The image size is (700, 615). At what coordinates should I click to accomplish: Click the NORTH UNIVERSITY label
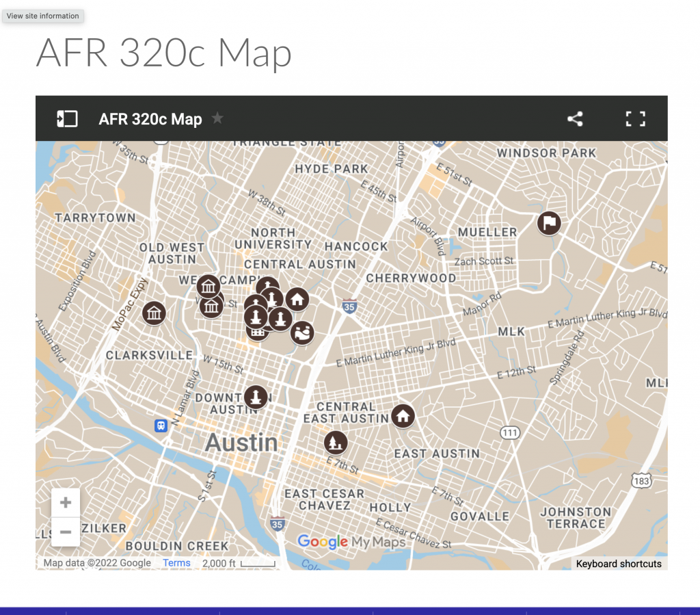[273, 239]
